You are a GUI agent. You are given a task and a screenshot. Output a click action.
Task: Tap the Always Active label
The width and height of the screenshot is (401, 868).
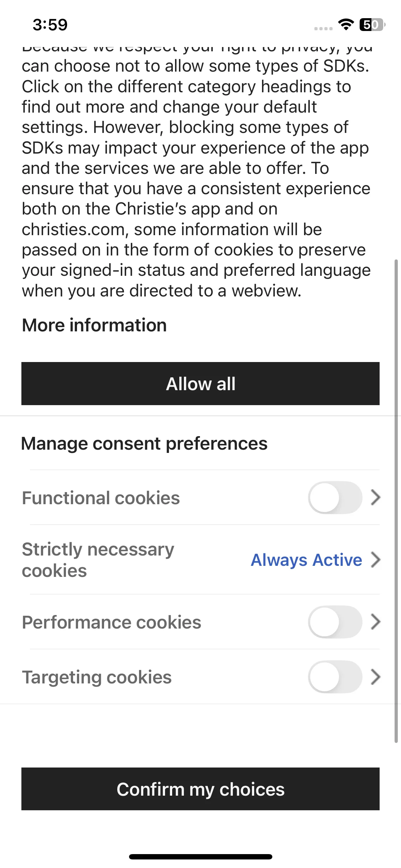[307, 560]
